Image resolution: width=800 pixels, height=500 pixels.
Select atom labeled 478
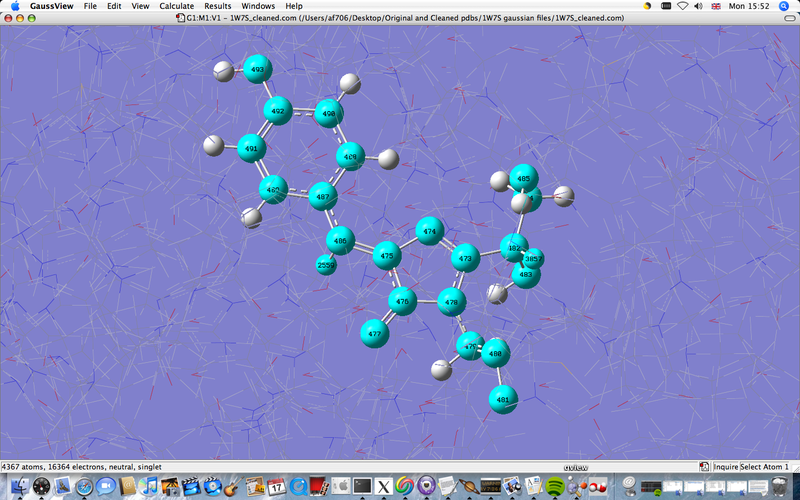click(452, 302)
